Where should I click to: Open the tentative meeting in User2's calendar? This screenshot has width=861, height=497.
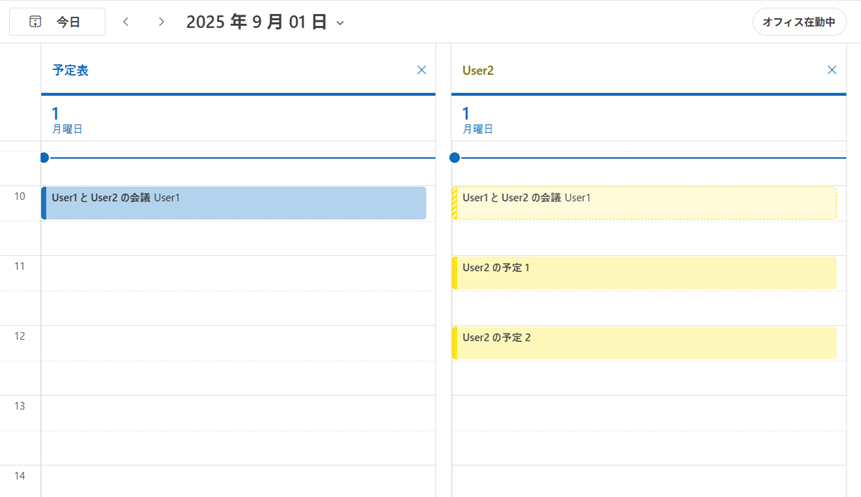(645, 203)
